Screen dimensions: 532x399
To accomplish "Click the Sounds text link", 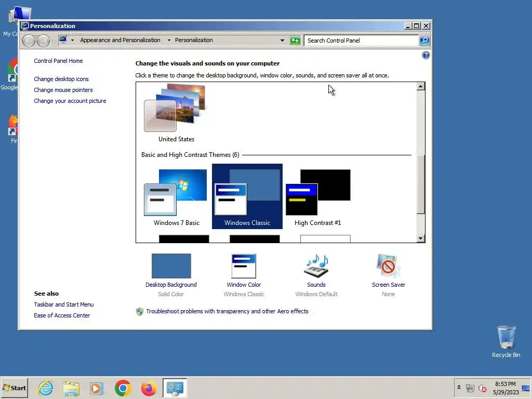I will pyautogui.click(x=316, y=285).
